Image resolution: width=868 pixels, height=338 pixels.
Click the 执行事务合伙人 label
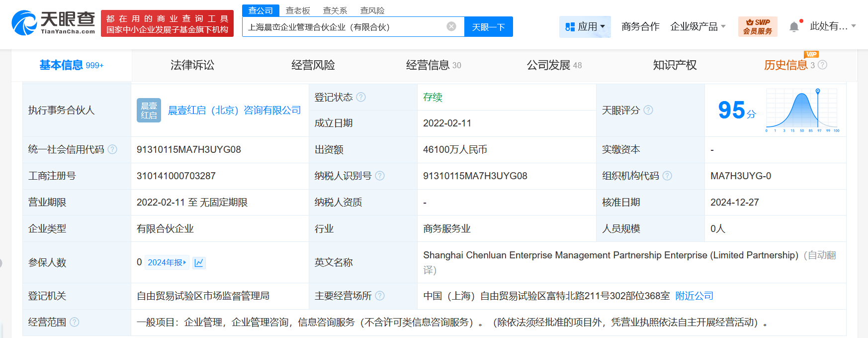[x=61, y=110]
